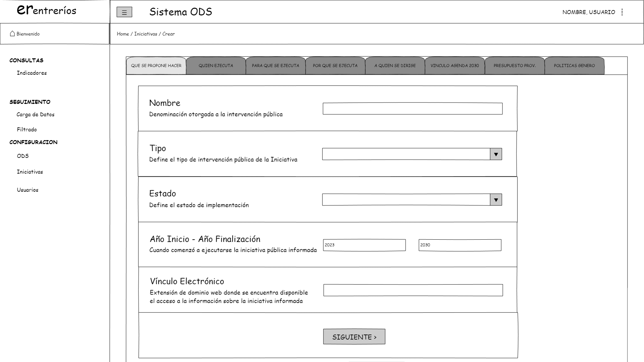
Task: Click the Vínculo Electrónico input field
Action: (x=413, y=290)
